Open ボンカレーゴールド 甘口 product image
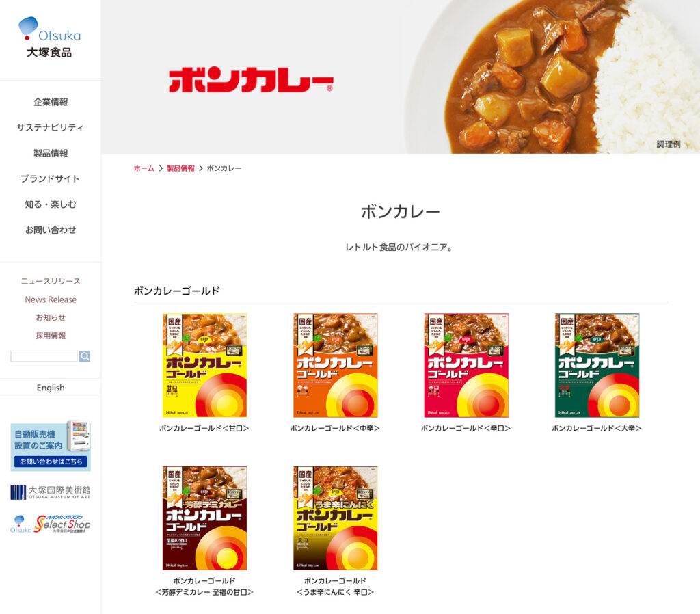This screenshot has height=614, width=700. (x=204, y=365)
